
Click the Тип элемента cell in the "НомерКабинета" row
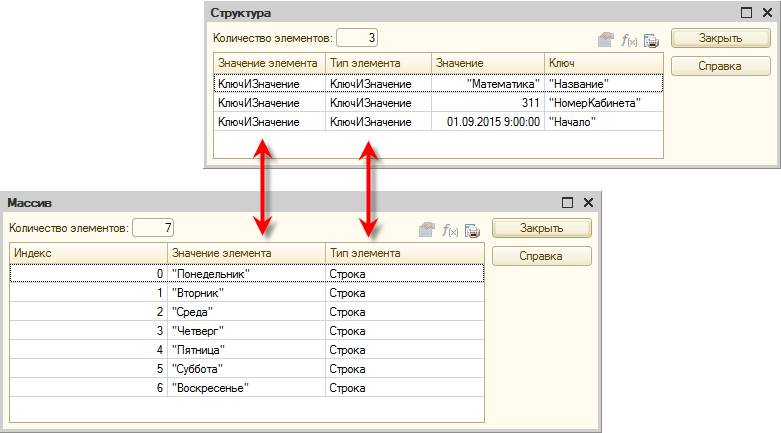[x=378, y=103]
